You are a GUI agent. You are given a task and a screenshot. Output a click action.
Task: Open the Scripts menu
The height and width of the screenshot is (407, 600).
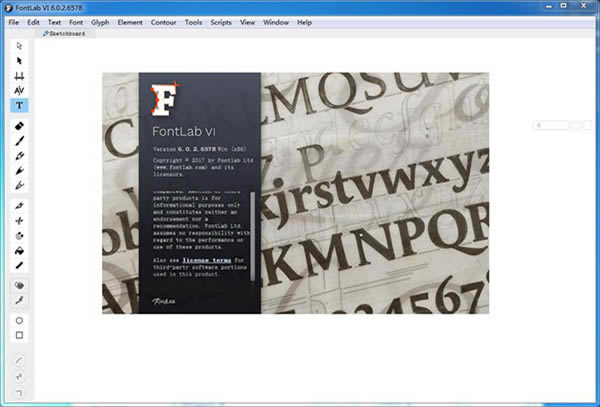click(221, 21)
